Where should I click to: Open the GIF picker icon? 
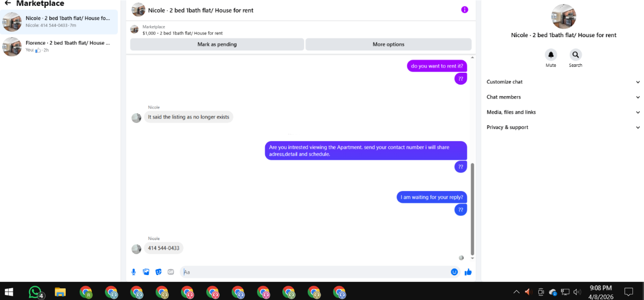(x=171, y=272)
